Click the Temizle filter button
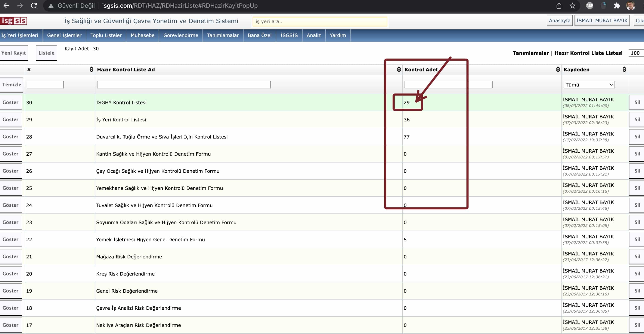 tap(12, 85)
